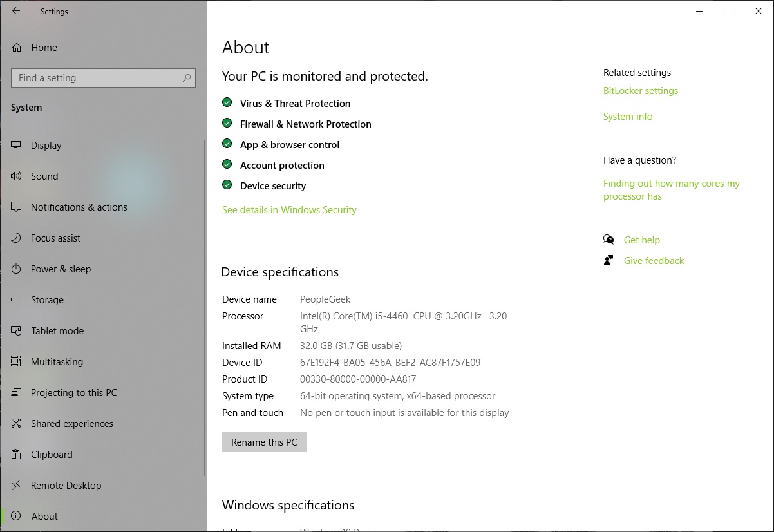Select the Storage drive icon
This screenshot has width=774, height=532.
click(x=17, y=300)
